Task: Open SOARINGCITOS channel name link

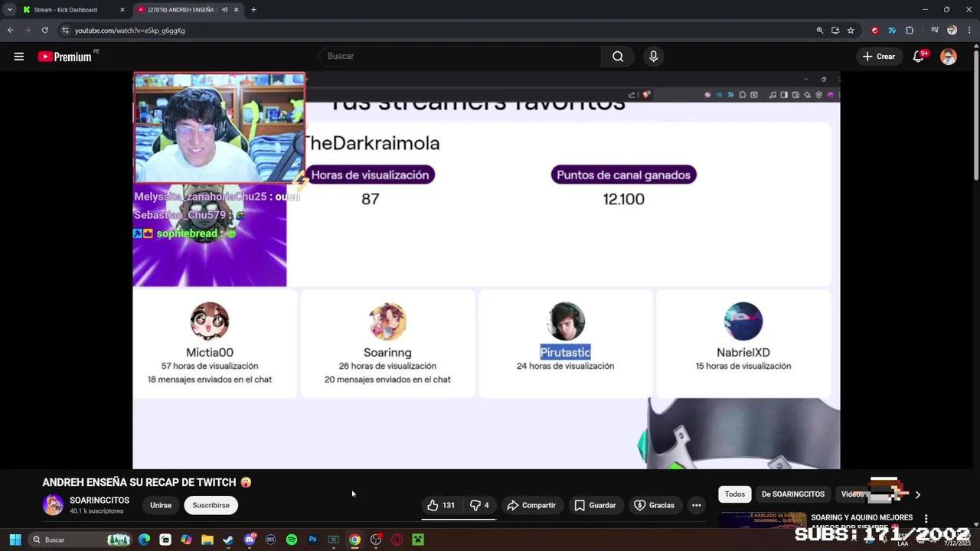Action: (100, 500)
